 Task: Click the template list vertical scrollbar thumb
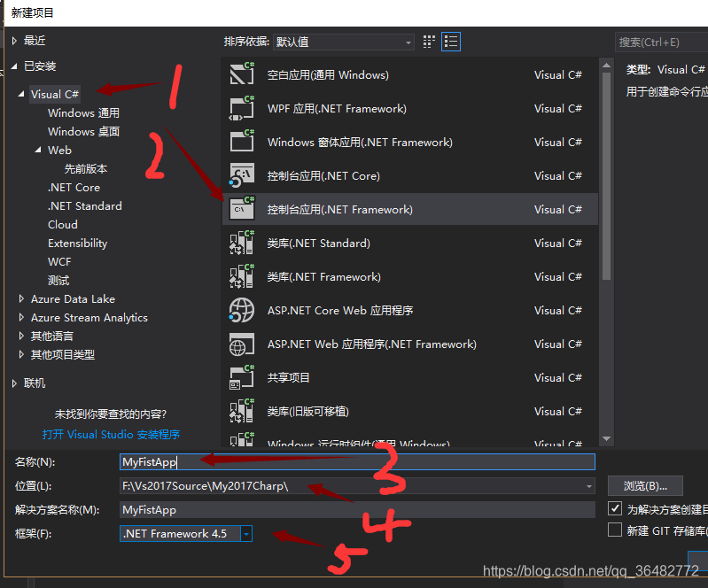coord(606,176)
